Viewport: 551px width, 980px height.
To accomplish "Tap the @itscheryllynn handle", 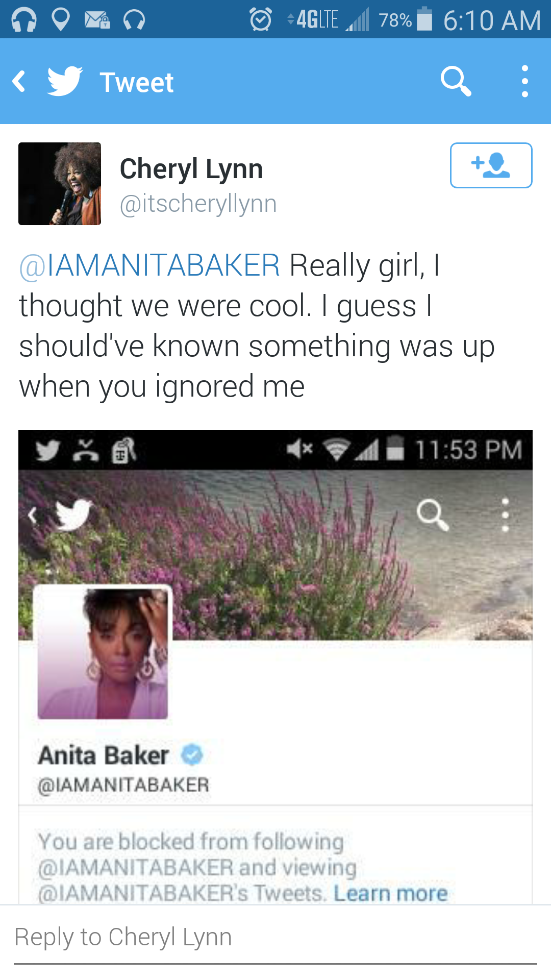I will [x=198, y=204].
